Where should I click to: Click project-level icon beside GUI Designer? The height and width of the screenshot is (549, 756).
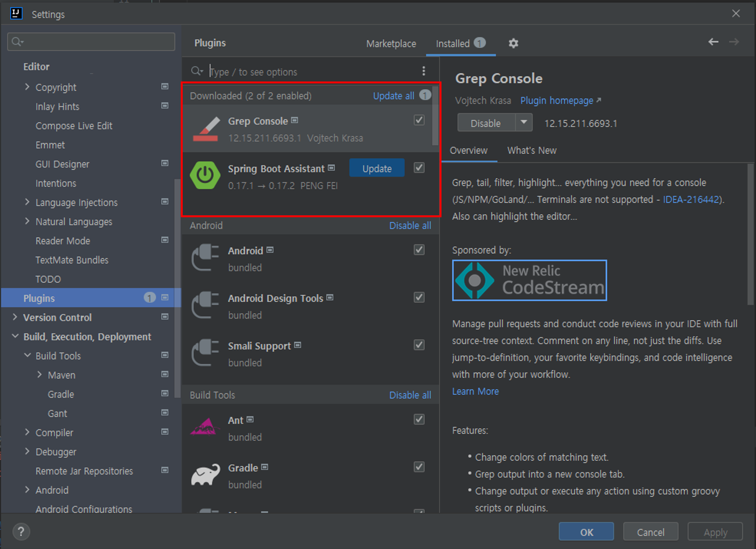[x=165, y=163]
